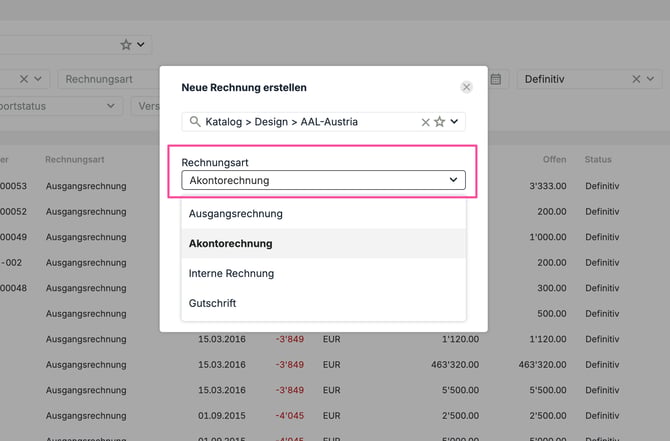Sort by the Rechnungsart column header
Viewport: 670px width, 441px height.
pos(75,159)
